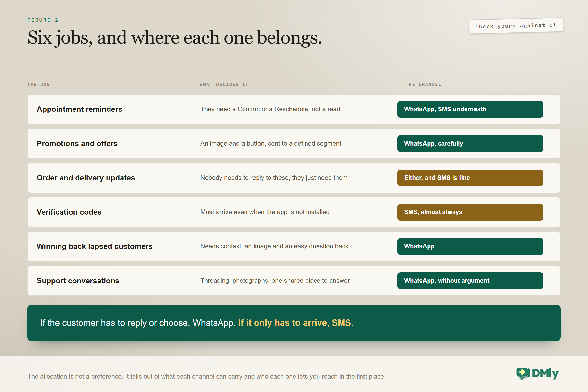The width and height of the screenshot is (588, 392).
Task: Click the "FIGURE 2" label
Action: (x=43, y=20)
